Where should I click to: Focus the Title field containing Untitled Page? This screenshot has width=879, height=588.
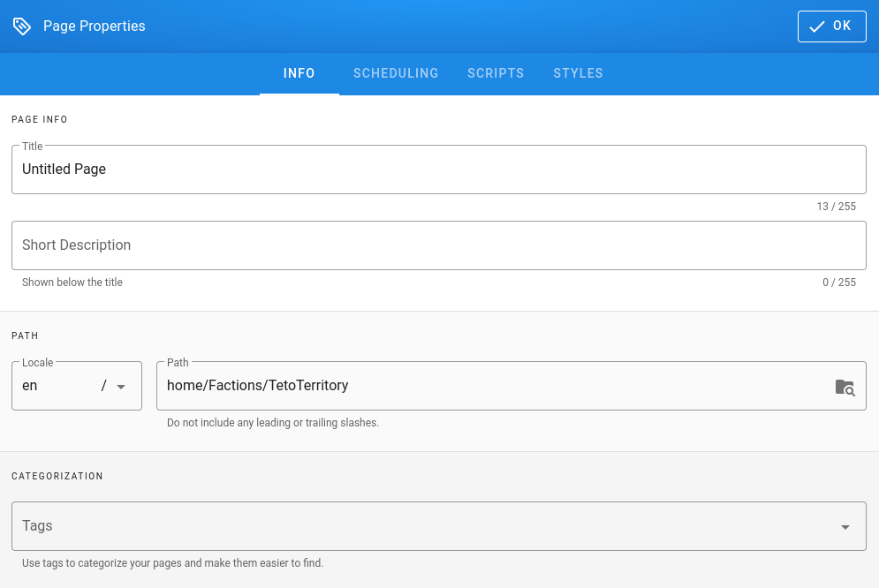click(438, 170)
